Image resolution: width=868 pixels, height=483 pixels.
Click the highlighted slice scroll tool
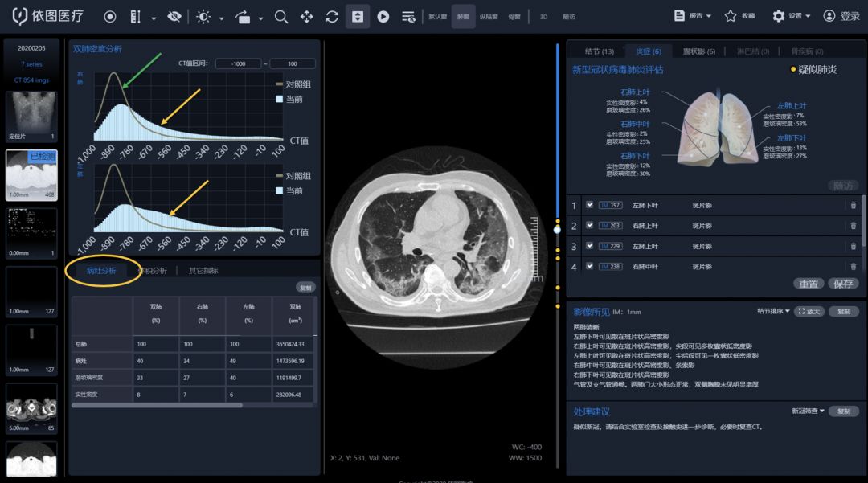point(358,17)
